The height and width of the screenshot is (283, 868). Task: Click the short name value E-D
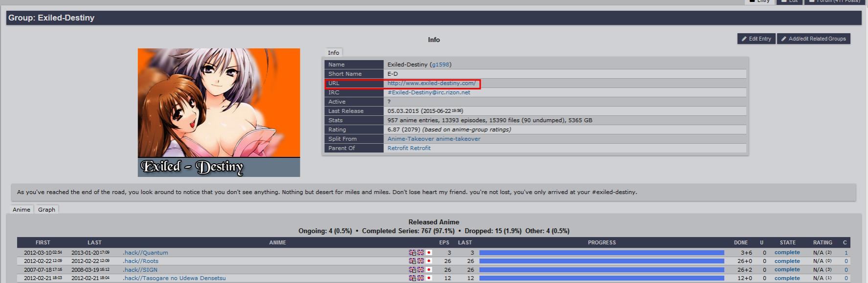click(x=393, y=74)
